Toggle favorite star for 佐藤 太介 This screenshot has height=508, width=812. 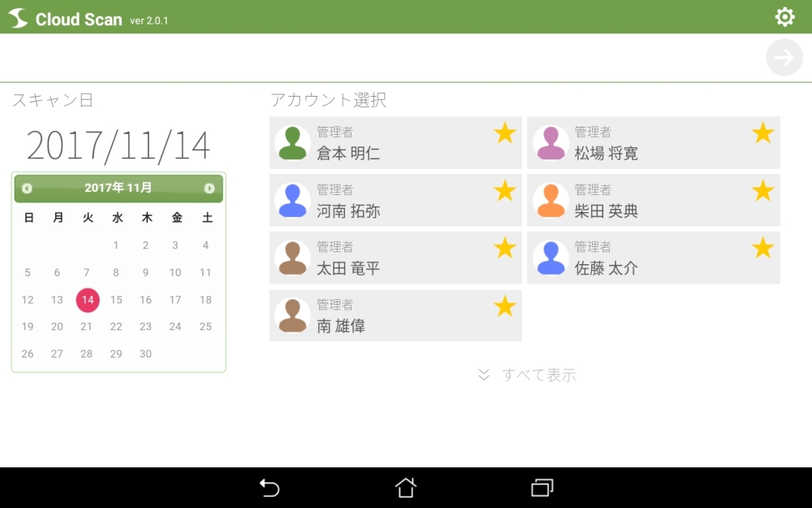pos(762,248)
